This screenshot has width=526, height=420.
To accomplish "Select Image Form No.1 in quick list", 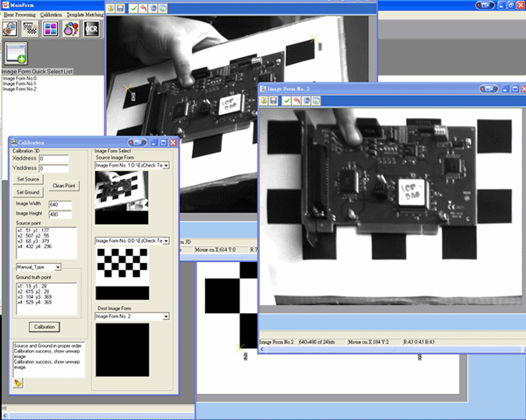I will (x=19, y=83).
